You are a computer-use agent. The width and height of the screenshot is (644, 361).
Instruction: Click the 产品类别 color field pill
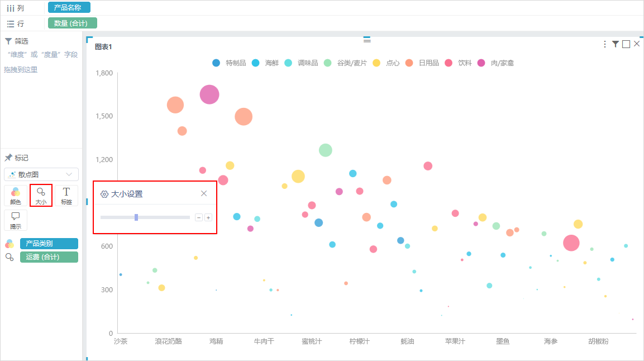pyautogui.click(x=49, y=244)
